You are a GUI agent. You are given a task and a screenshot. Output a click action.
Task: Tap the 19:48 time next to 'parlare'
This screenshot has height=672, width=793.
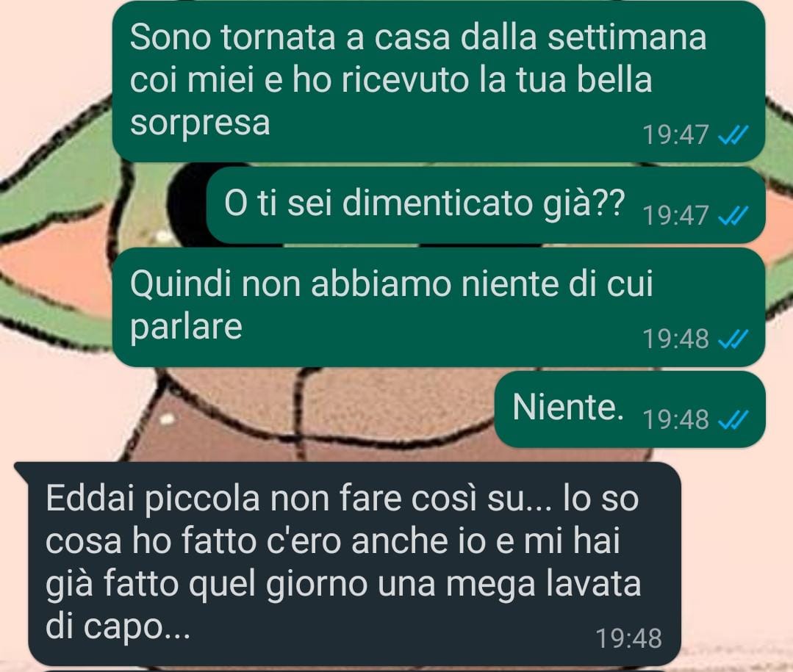pos(675,339)
